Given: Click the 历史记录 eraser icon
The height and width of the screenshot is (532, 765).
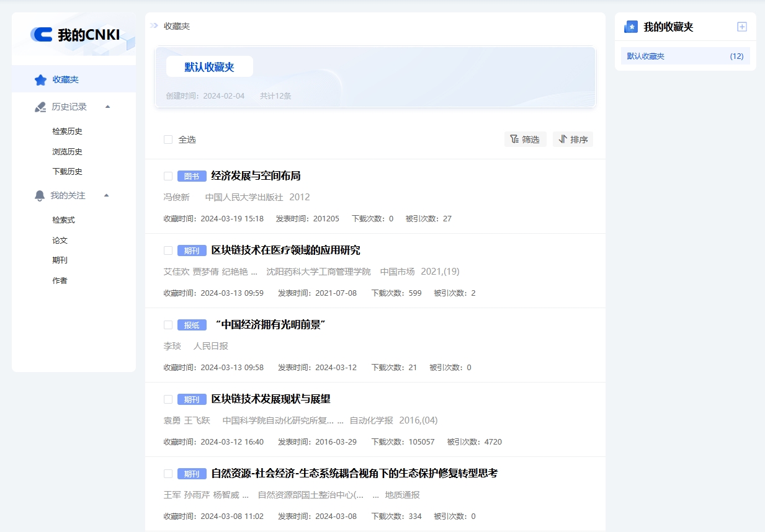Looking at the screenshot, I should coord(40,107).
